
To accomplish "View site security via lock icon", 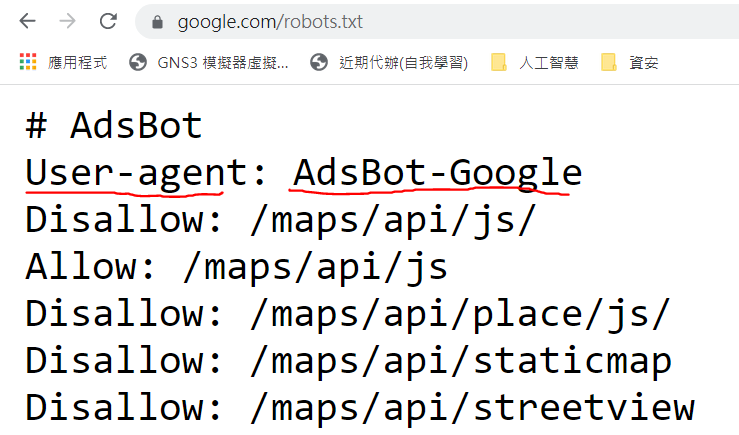I will 157,22.
